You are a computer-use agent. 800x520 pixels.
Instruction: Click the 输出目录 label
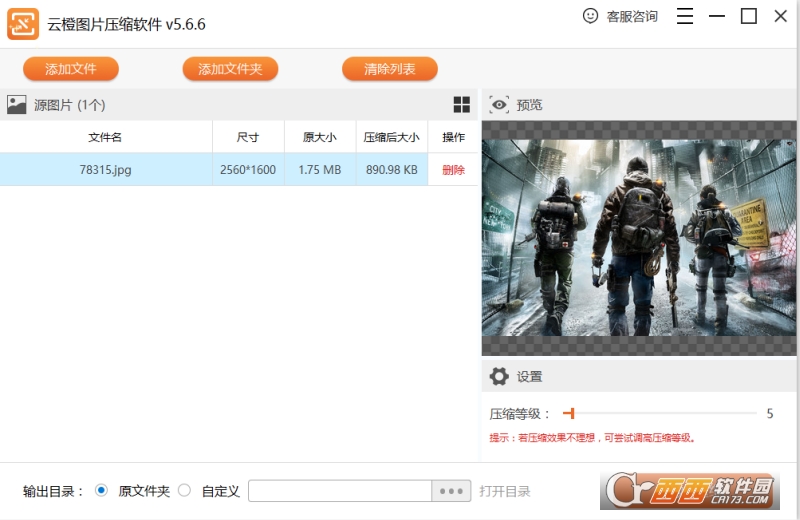pos(53,491)
